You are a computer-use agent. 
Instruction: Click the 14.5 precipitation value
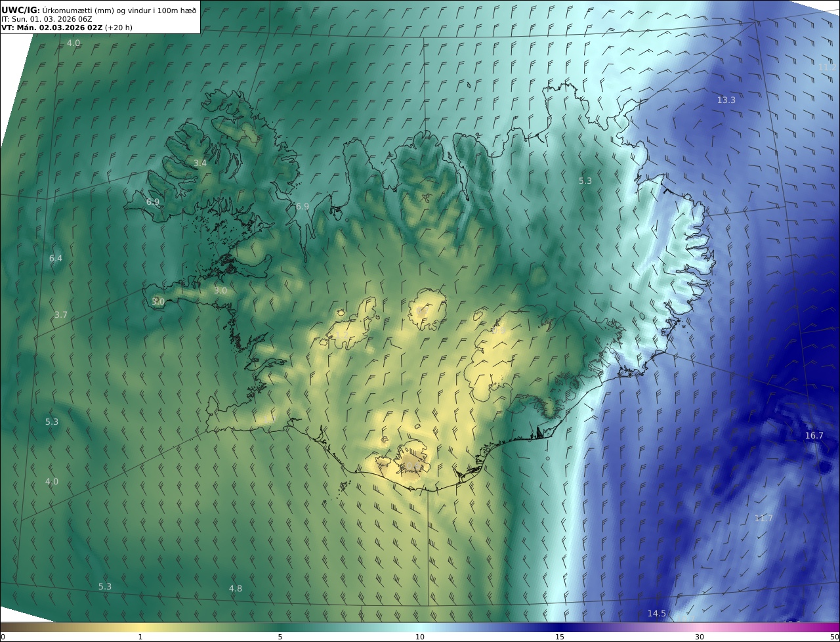click(656, 614)
